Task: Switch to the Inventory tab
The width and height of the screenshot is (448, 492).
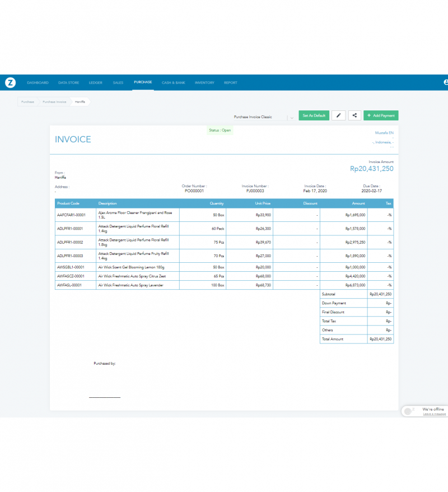Action: [x=204, y=82]
